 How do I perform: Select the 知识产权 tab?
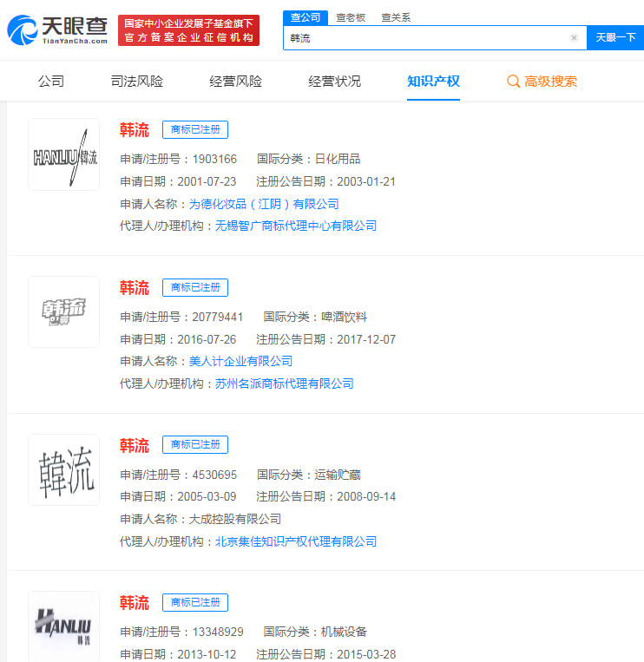click(433, 81)
